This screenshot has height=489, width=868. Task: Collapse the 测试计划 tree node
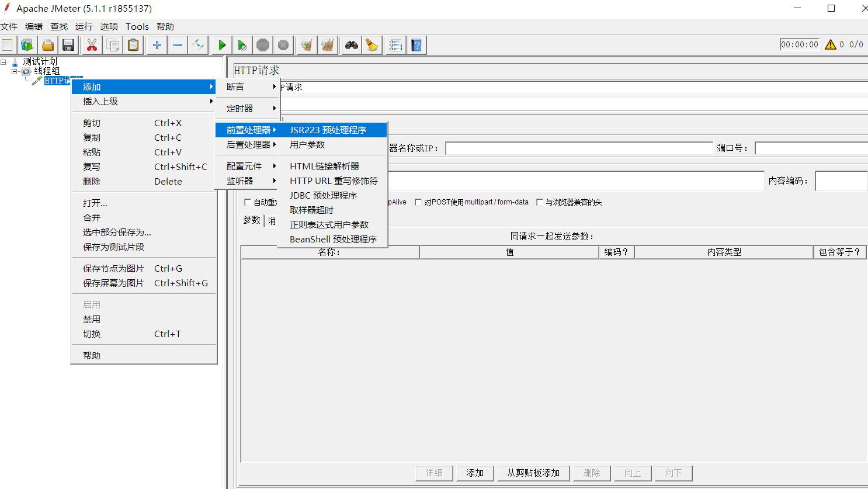point(4,61)
